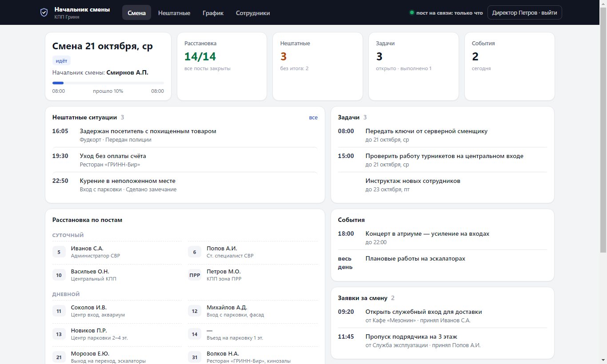Click post badge 5 for Иванов С.А.
Viewport: 607px width, 364px height.
tap(59, 252)
